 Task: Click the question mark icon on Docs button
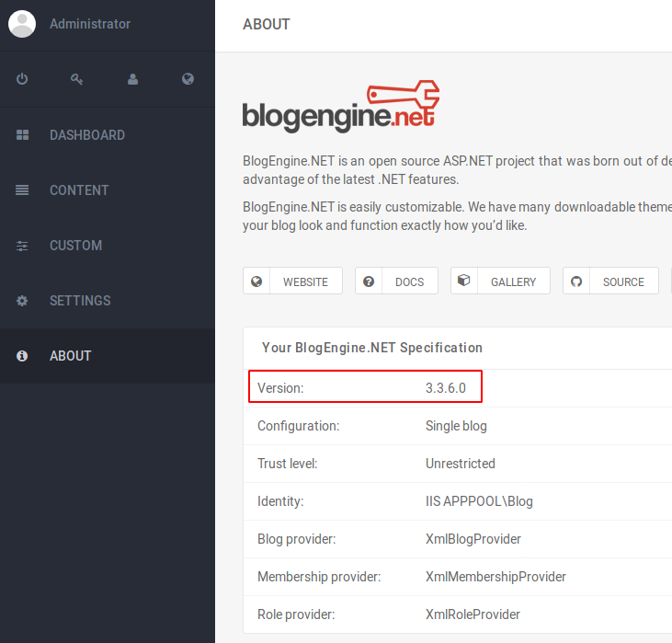369,281
